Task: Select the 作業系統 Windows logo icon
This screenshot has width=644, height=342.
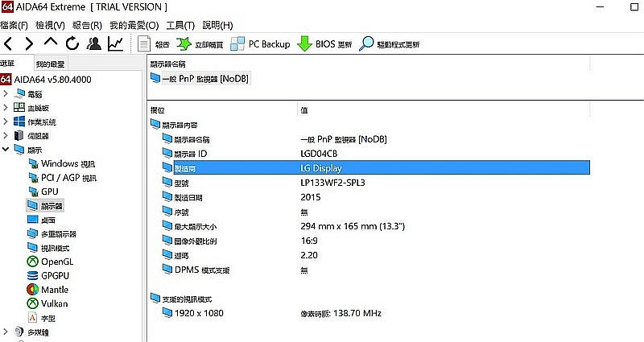Action: coord(19,122)
